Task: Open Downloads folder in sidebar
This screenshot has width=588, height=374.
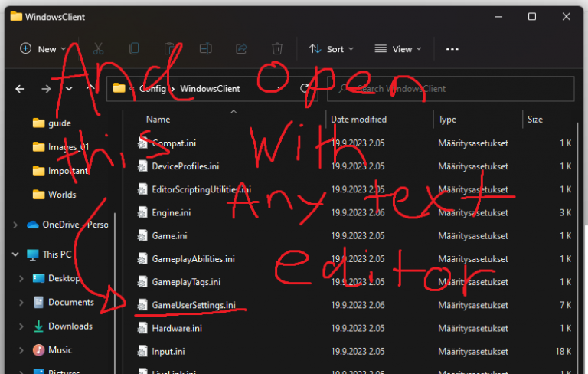Action: 70,326
